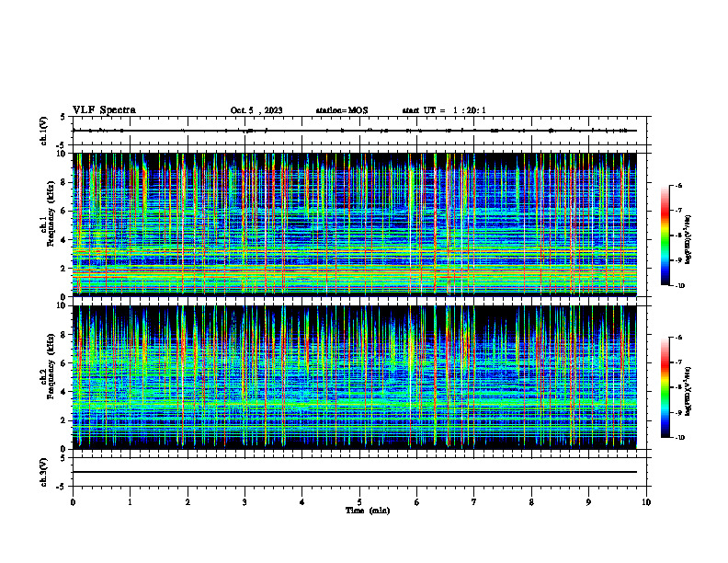This screenshot has height=563, width=728.
Task: Click the "station=MOS" header label
Action: click(342, 110)
